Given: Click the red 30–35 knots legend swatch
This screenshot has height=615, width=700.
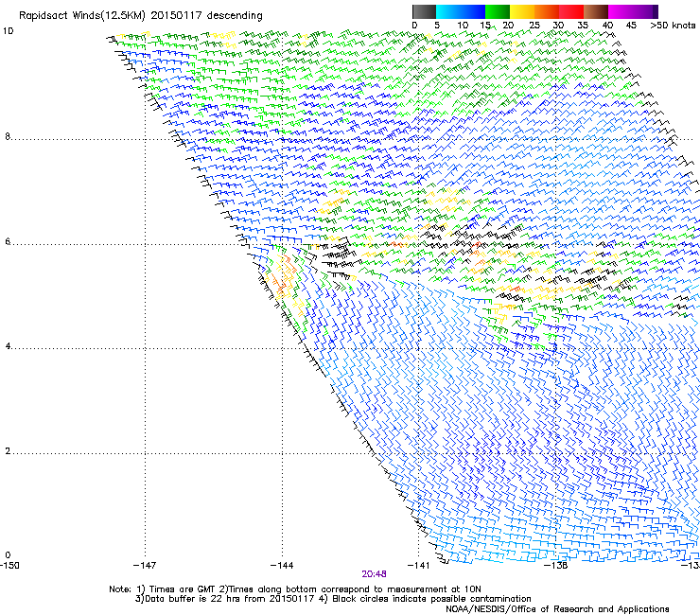Looking at the screenshot, I should [571, 11].
